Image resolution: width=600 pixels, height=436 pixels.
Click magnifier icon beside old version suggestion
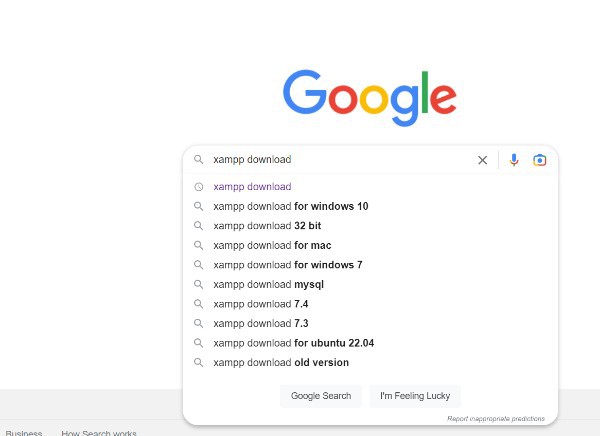198,363
